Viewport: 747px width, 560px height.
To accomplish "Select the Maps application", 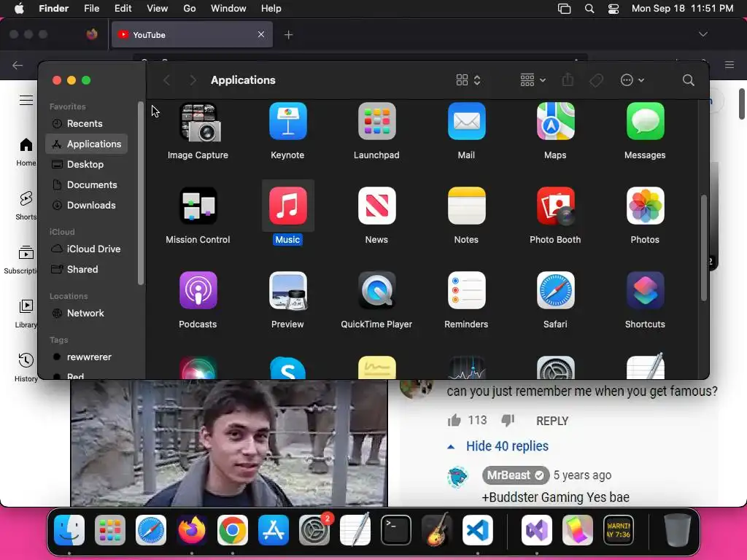I will coord(555,122).
